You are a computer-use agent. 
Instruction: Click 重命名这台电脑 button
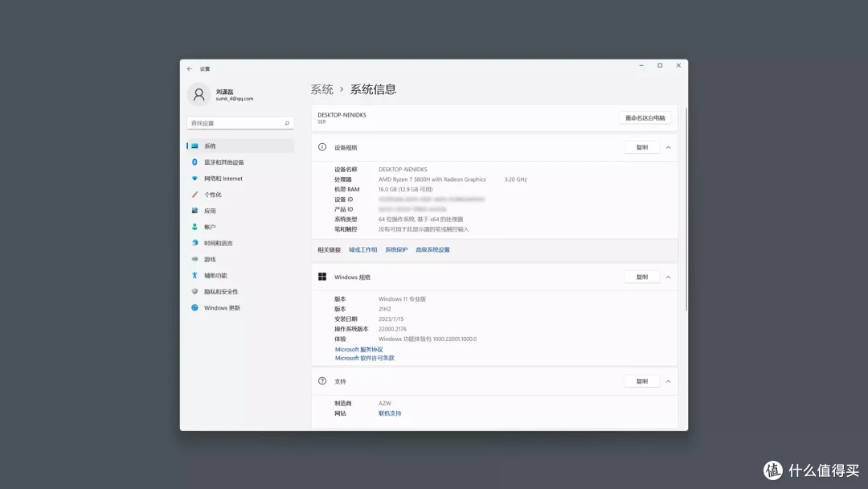[x=645, y=118]
